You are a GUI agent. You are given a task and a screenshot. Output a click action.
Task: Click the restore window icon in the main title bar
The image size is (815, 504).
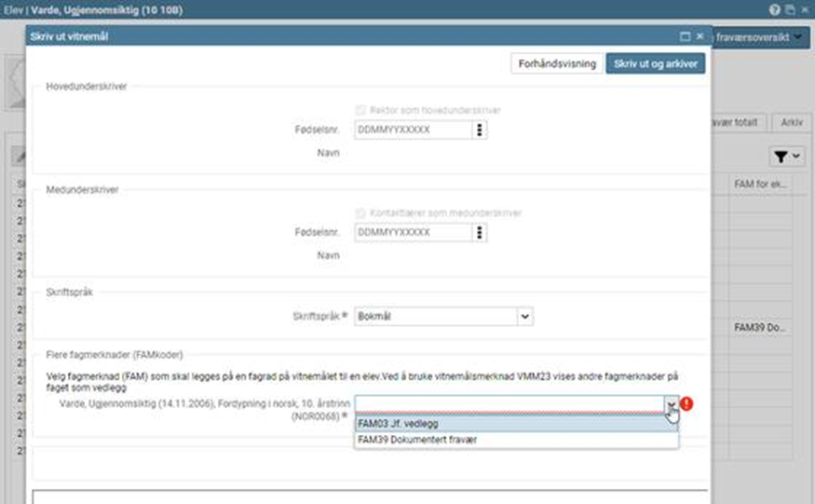point(789,10)
